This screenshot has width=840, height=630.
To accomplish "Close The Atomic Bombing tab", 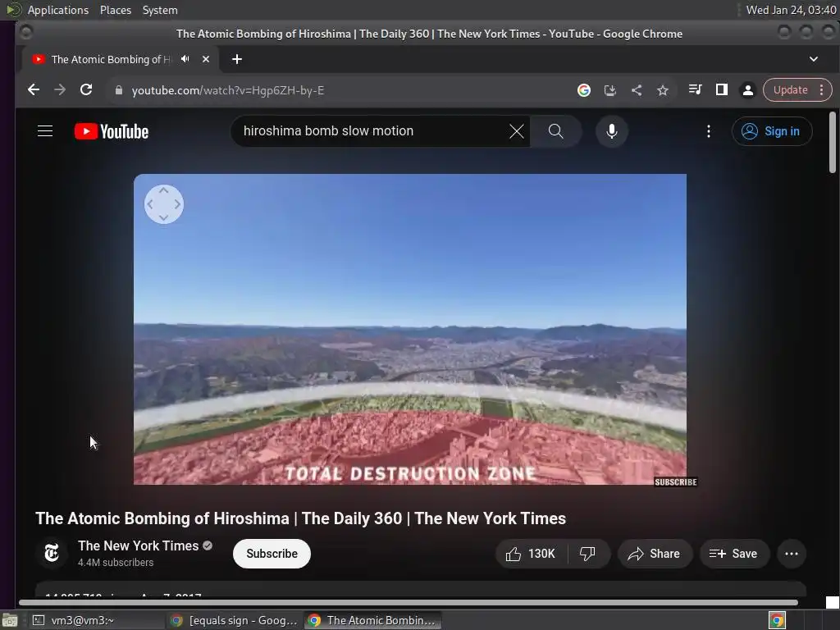I will tap(206, 59).
